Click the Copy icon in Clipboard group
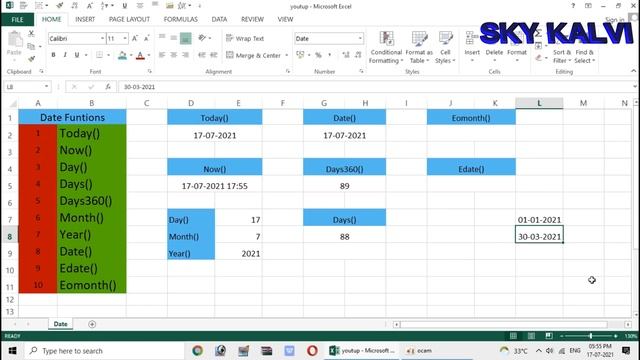 tap(31, 47)
